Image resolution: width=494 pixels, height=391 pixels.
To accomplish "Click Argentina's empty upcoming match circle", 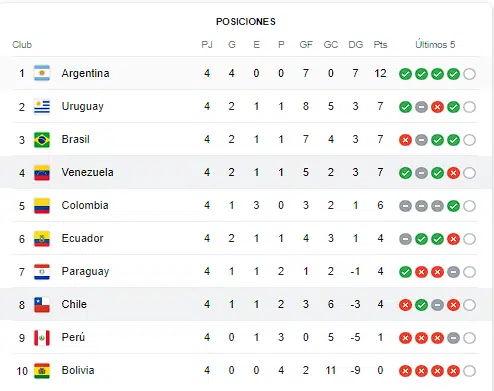I will [469, 74].
